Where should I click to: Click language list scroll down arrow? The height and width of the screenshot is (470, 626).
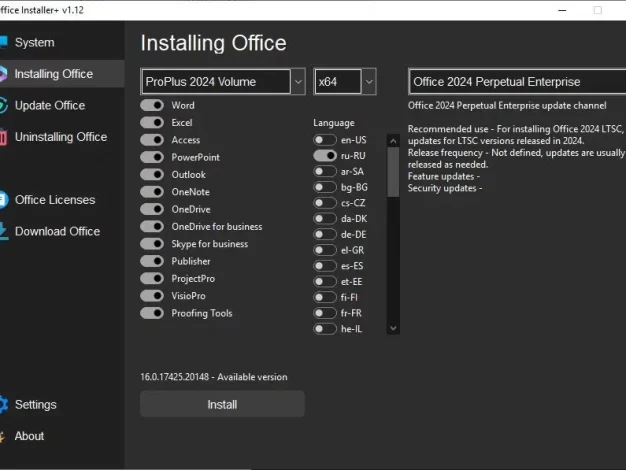(x=393, y=328)
